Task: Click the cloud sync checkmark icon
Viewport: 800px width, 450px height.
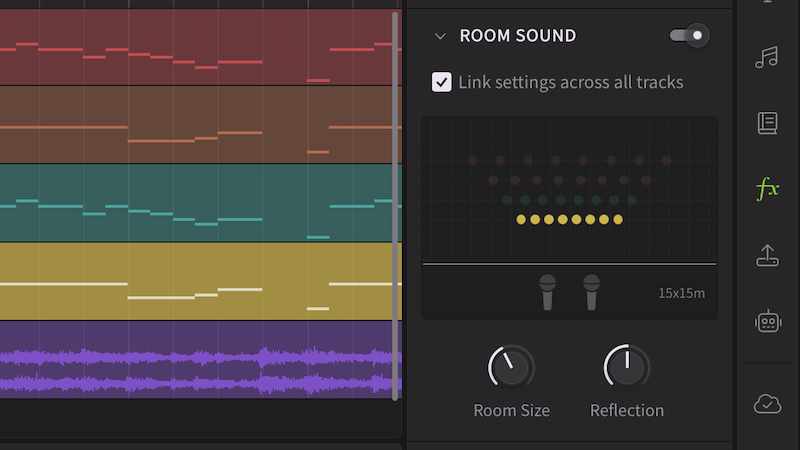Action: [x=767, y=403]
